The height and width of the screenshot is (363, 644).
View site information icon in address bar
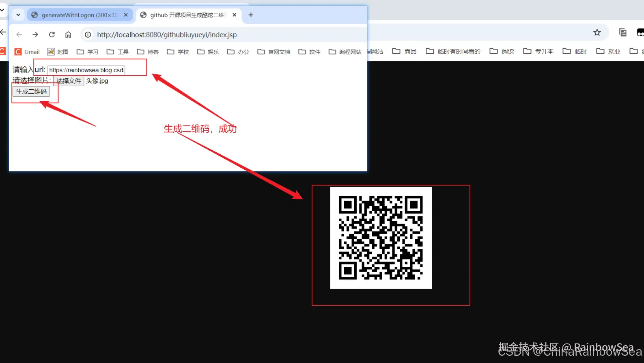click(x=88, y=35)
